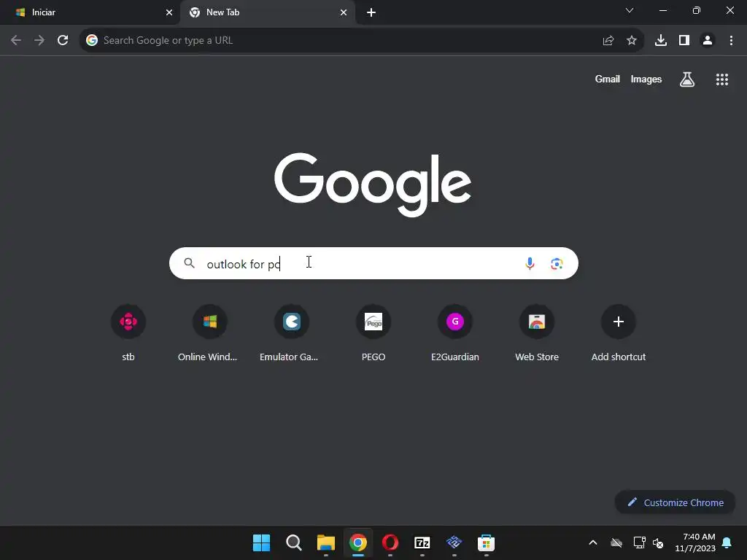747x560 pixels.
Task: Open the PEGO shortcut
Action: pos(373,333)
